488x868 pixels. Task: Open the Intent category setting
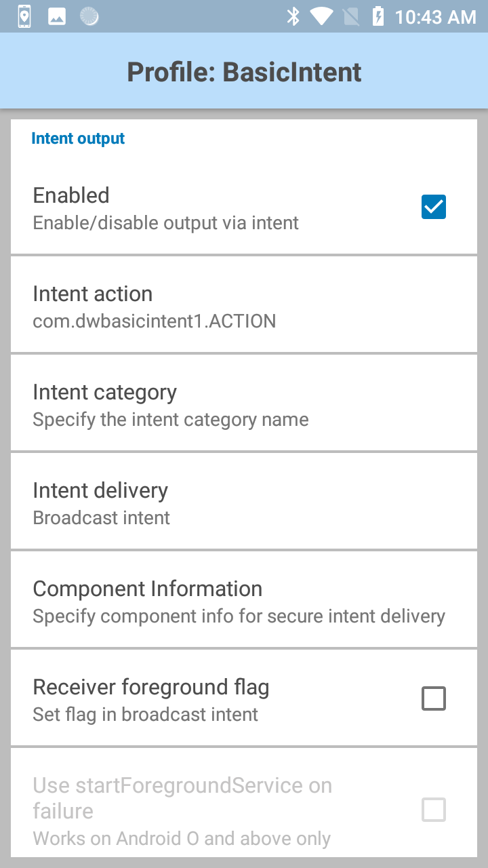click(244, 403)
